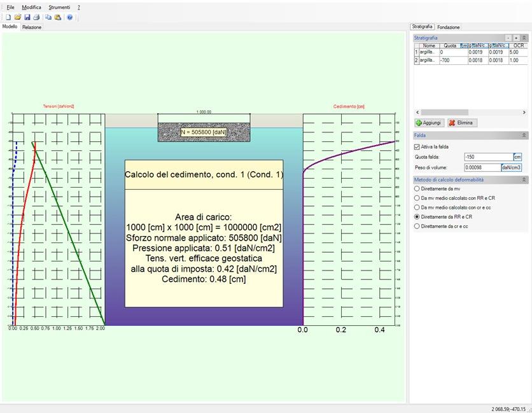Open Help with the blue question icon

70,17
